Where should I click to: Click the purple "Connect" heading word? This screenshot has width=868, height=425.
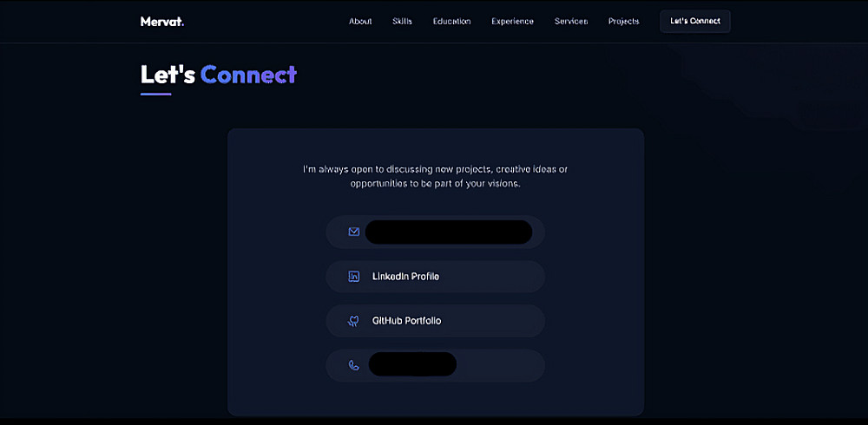(248, 75)
